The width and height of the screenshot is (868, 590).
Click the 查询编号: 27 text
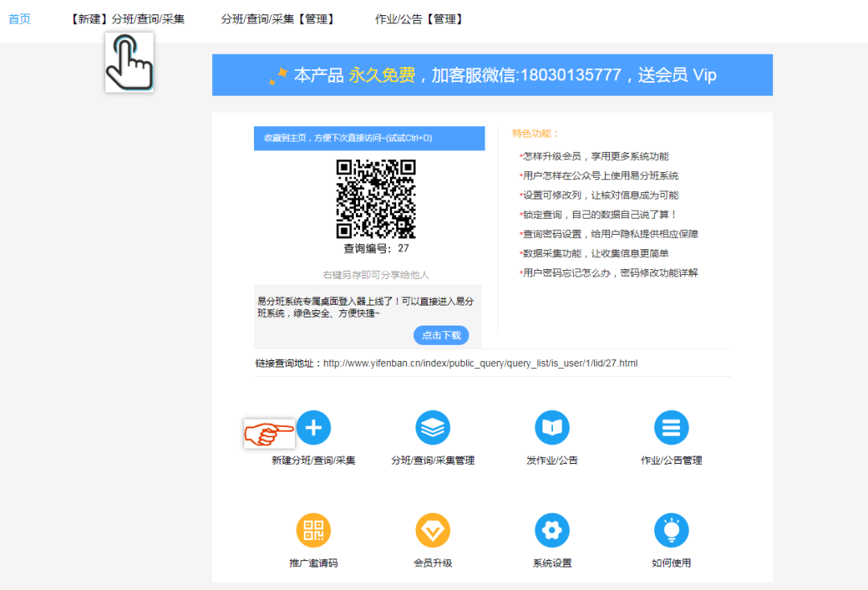(376, 248)
